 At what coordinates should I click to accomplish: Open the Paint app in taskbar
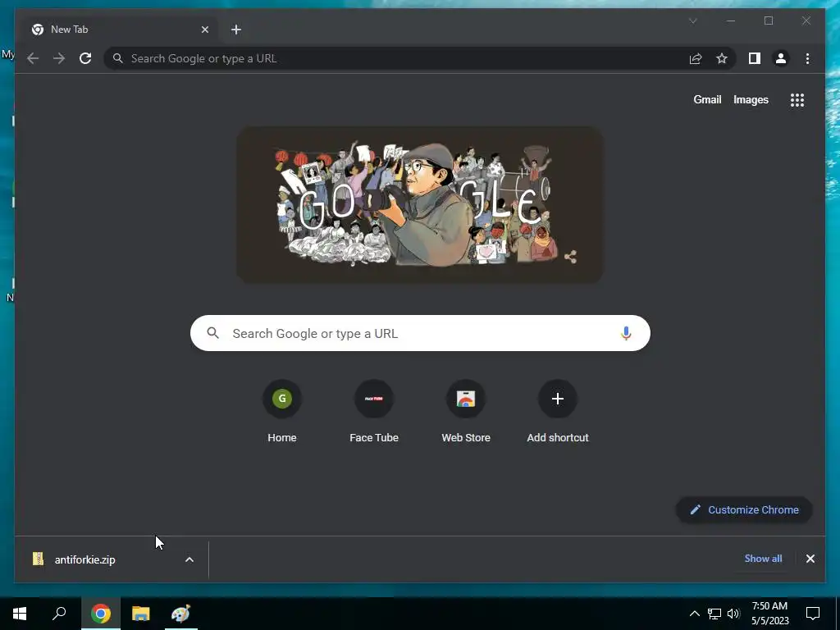click(x=180, y=614)
